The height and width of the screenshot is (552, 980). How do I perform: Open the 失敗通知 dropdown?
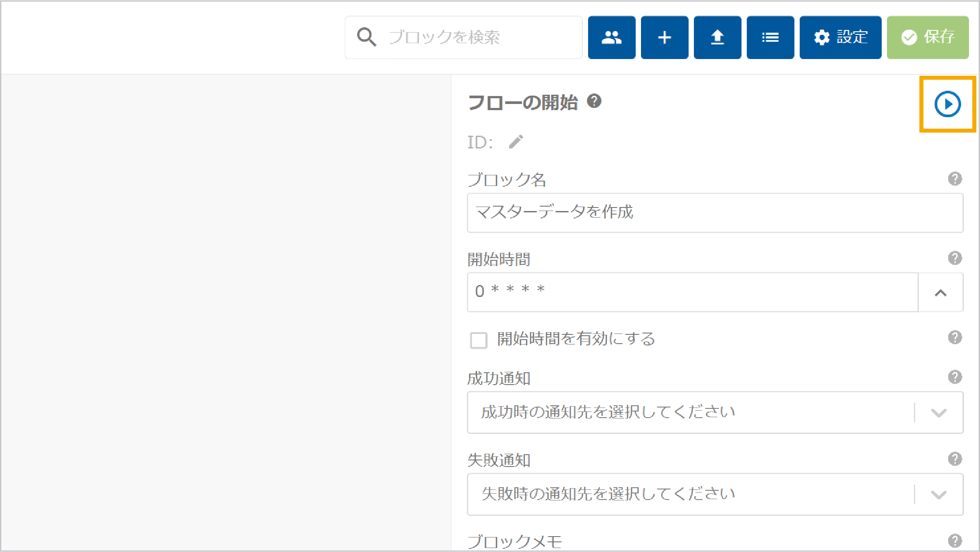[715, 494]
